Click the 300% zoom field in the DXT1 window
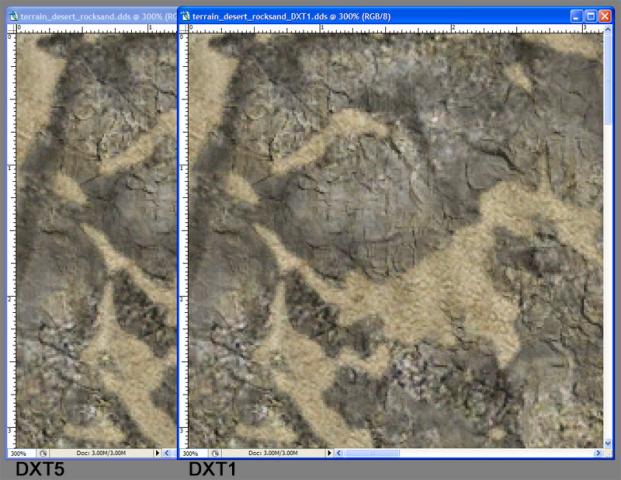 click(192, 453)
